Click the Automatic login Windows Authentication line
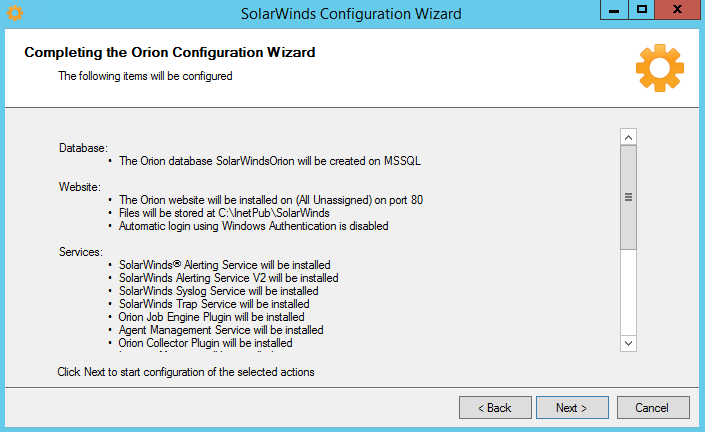 point(253,226)
